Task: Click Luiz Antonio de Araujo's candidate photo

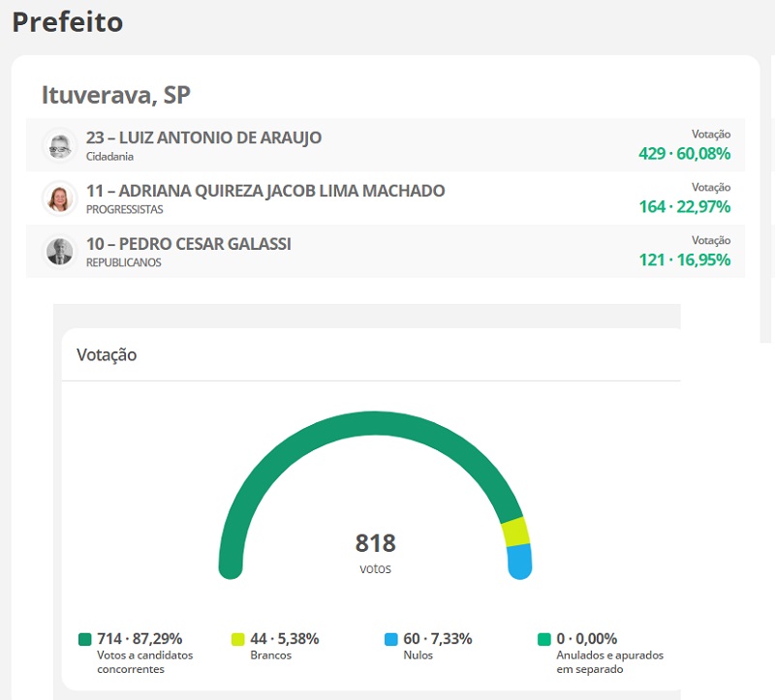Action: coord(60,146)
